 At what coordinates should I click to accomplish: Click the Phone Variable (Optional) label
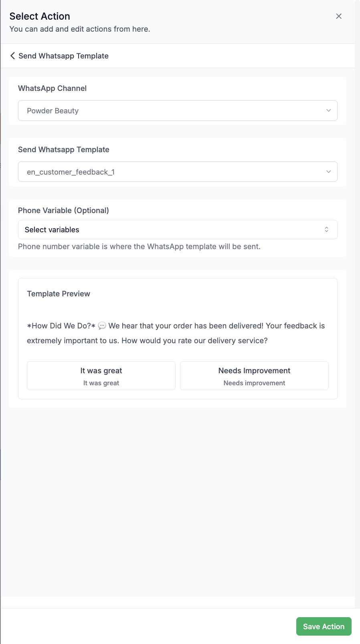coord(63,211)
